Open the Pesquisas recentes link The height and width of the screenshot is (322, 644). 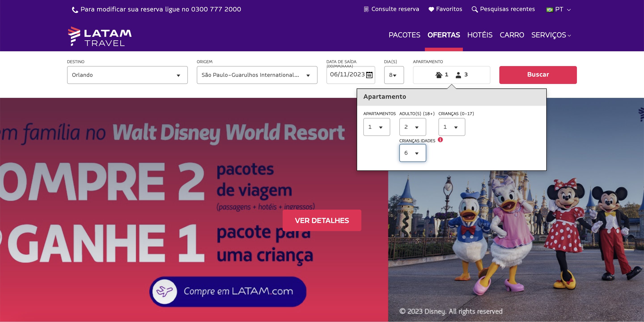[503, 9]
